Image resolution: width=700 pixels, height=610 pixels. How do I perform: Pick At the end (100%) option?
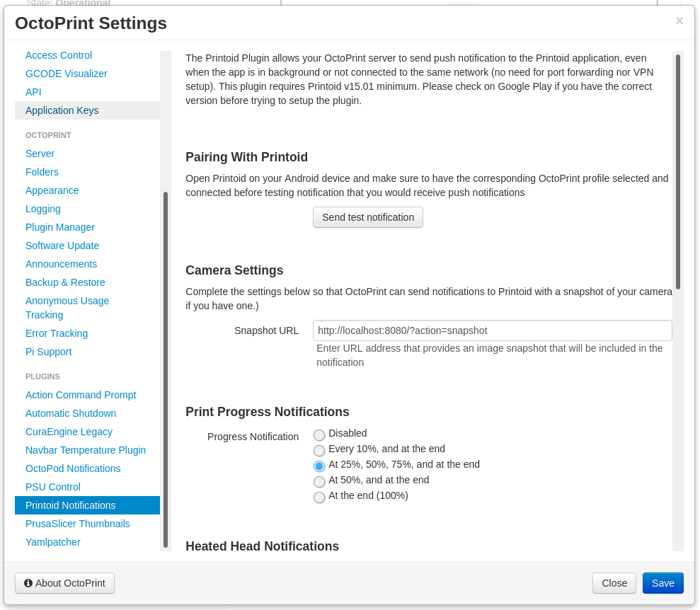point(319,497)
